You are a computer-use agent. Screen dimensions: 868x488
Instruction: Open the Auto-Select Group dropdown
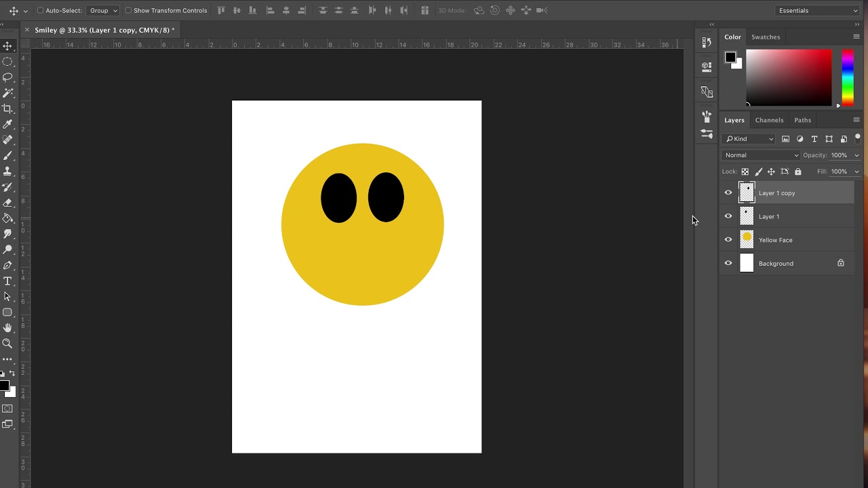(102, 11)
